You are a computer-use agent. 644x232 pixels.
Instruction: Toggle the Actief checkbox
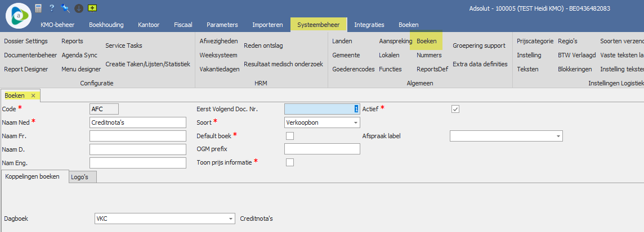coord(455,109)
